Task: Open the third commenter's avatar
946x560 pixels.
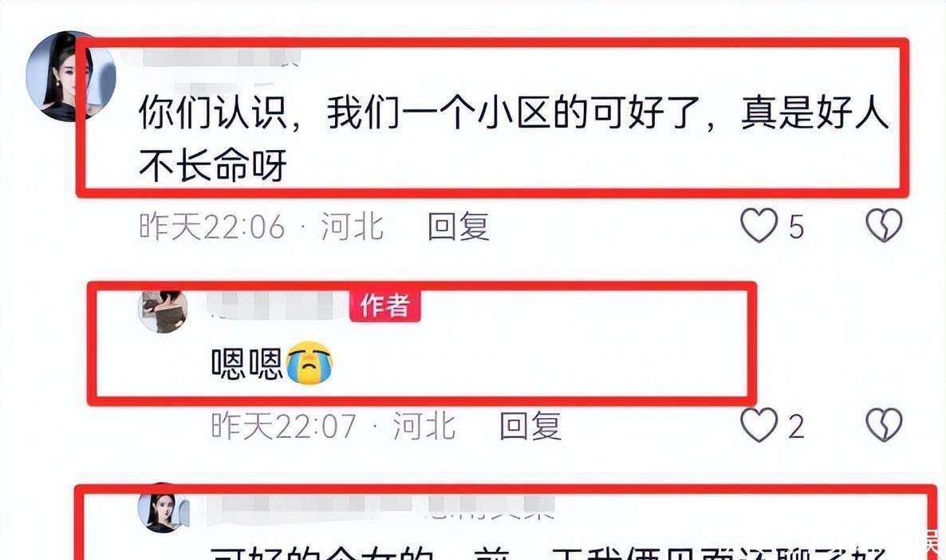Action: point(162,510)
